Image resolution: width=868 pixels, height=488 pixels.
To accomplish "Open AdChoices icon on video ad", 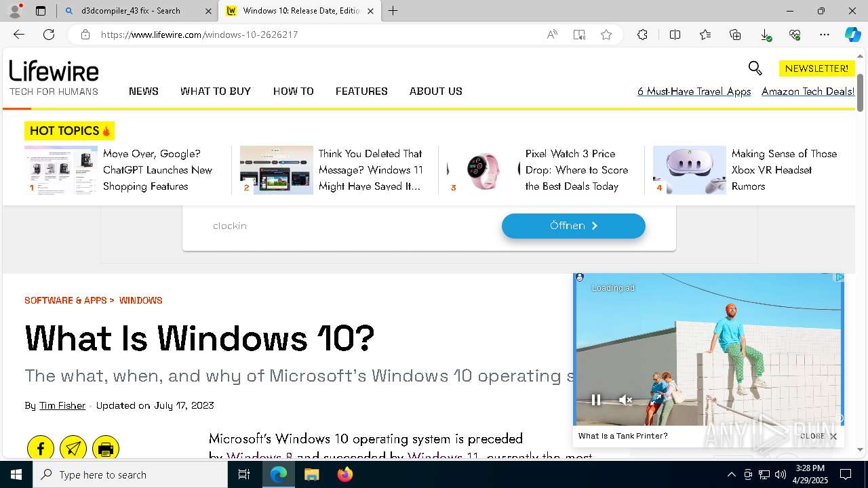I will (x=839, y=277).
